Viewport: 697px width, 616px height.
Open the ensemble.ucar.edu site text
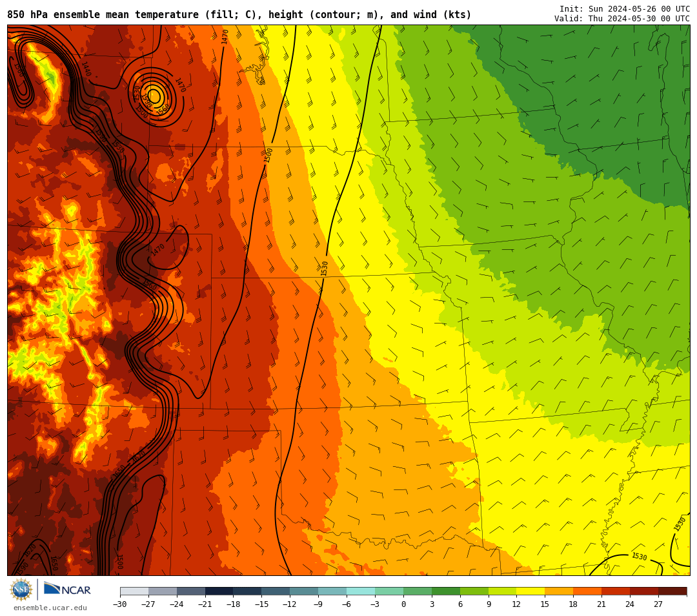point(50,608)
